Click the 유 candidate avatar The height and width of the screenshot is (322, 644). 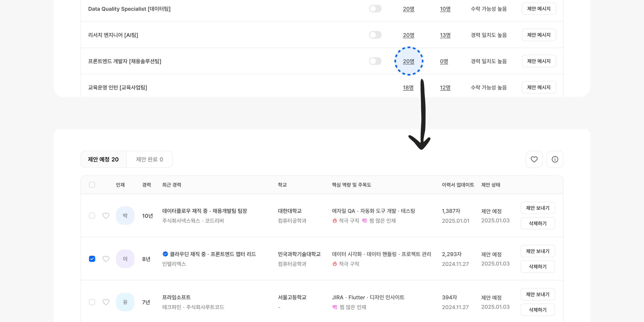[x=125, y=302]
